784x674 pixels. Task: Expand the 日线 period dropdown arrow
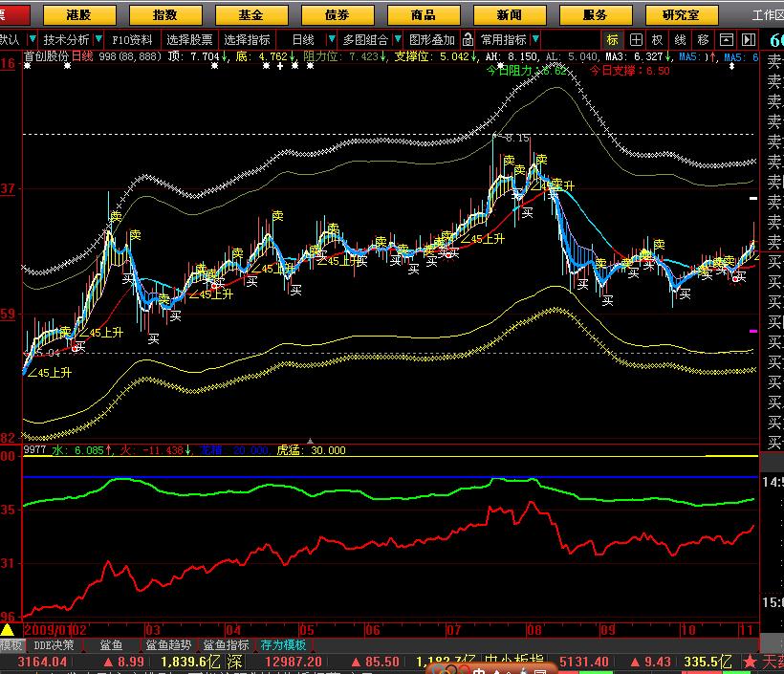[332, 39]
